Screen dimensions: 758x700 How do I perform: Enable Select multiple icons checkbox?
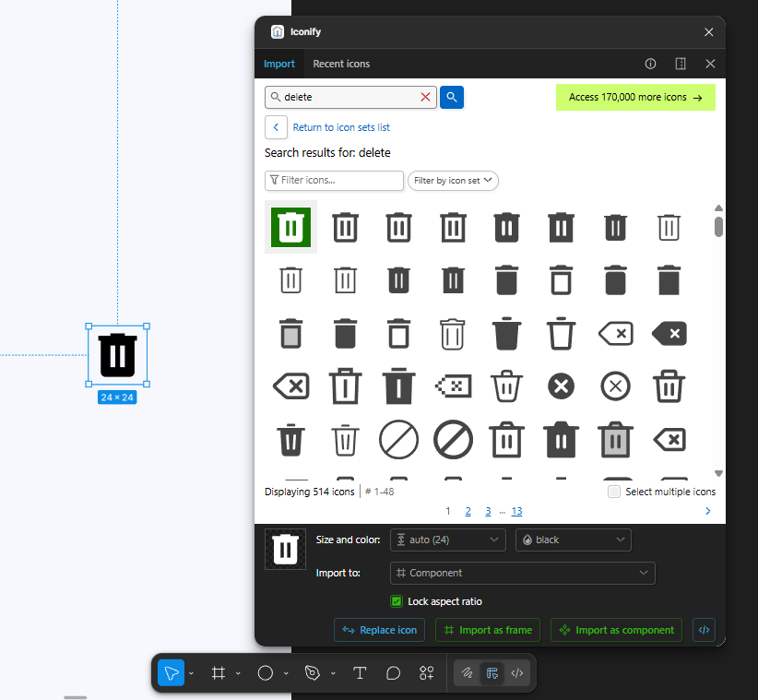(x=614, y=492)
